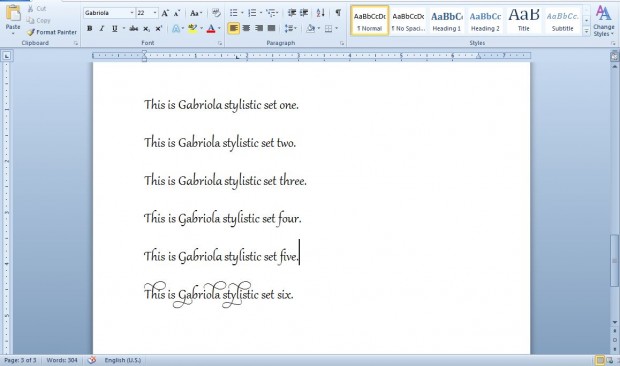Screen dimensions: 620x366
Task: Click the Clear Formatting icon
Action: [x=216, y=13]
